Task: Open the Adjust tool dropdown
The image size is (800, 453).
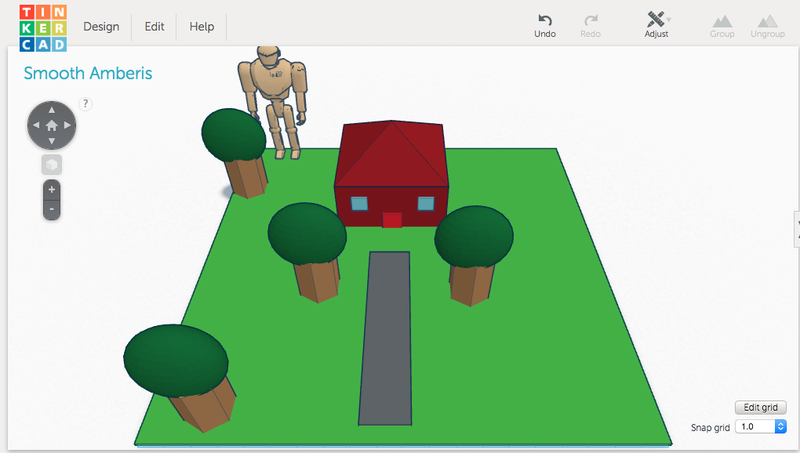Action: (x=657, y=20)
